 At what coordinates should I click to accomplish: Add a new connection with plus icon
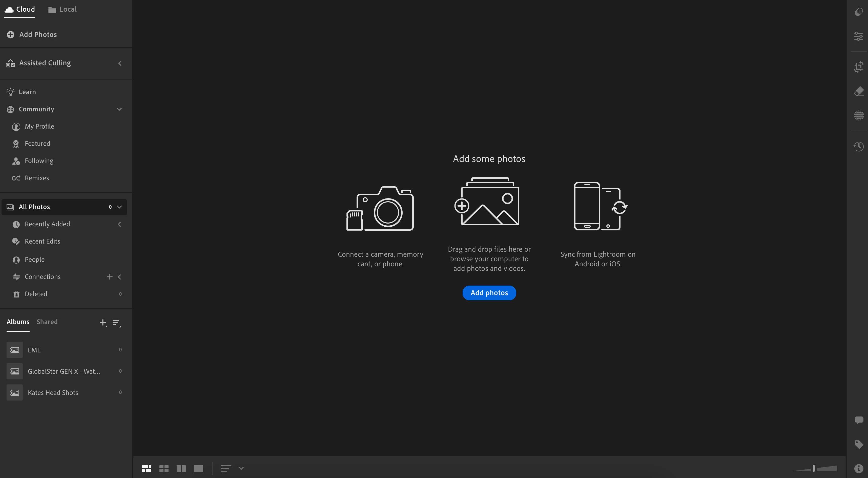(110, 277)
